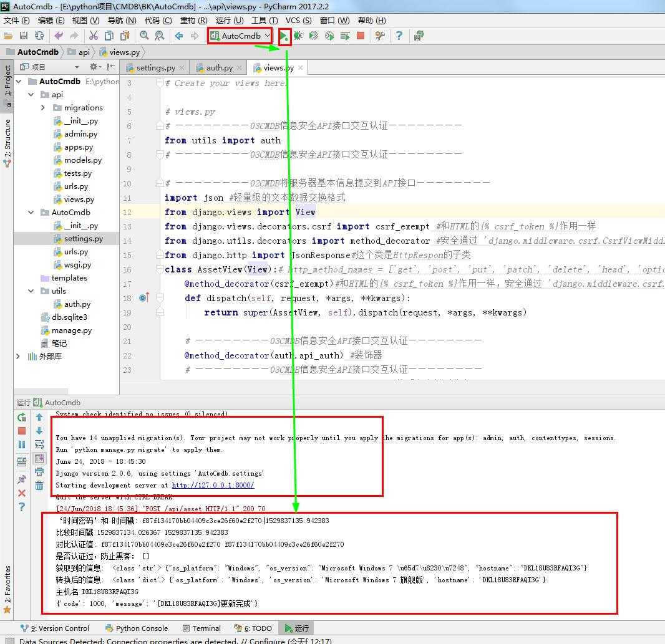The width and height of the screenshot is (665, 644).
Task: Fold the AssetView class at line 16
Action: coord(160,269)
